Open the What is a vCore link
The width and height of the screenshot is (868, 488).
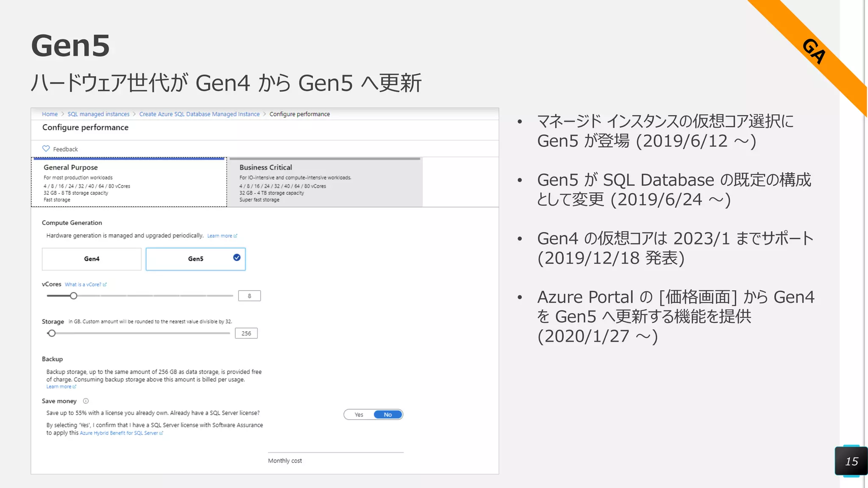86,285
